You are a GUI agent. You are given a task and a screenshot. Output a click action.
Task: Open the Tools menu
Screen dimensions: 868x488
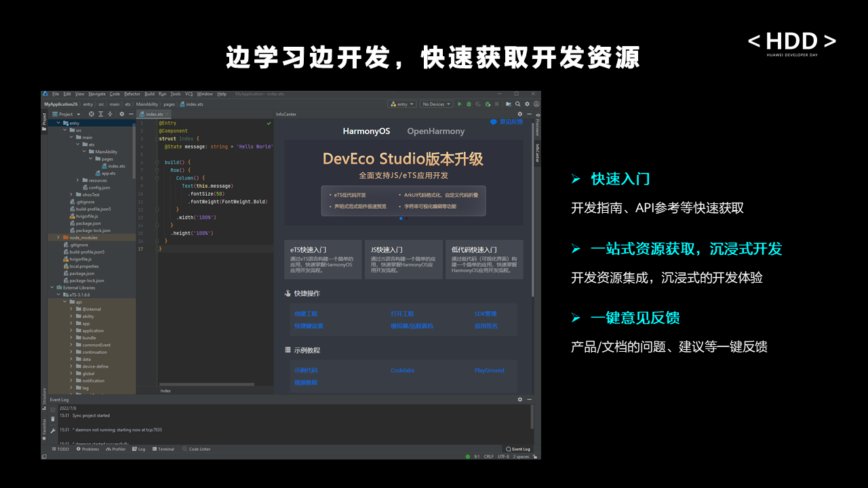pyautogui.click(x=176, y=94)
